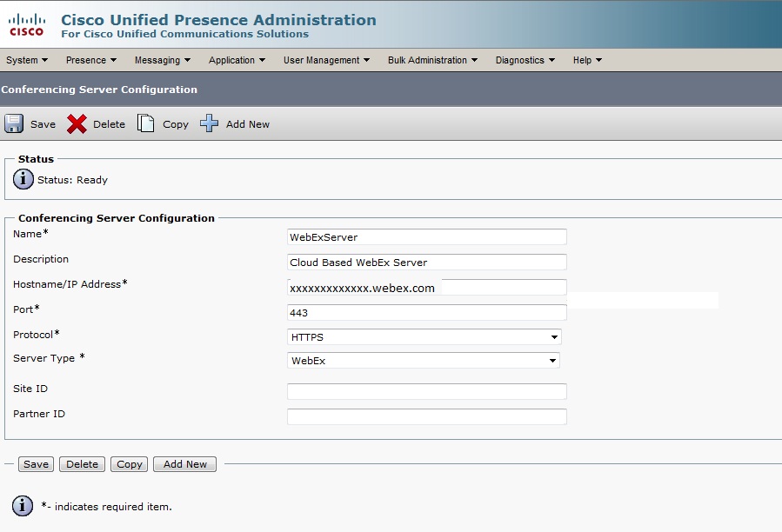Click the Partner ID input field
782x532 pixels.
point(426,416)
